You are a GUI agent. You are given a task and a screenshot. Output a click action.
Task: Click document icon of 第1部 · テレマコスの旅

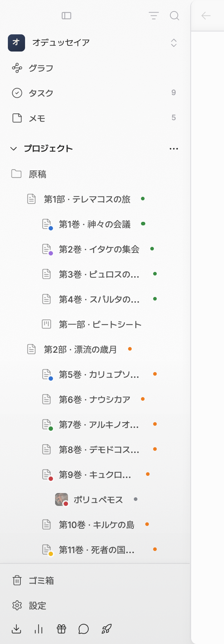31,199
